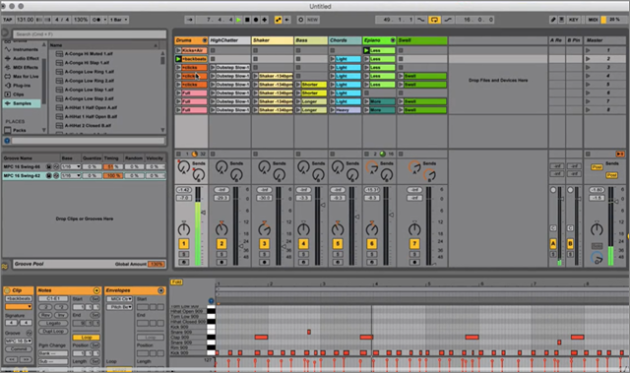
Task: Launch Master scene 2
Action: 588,59
